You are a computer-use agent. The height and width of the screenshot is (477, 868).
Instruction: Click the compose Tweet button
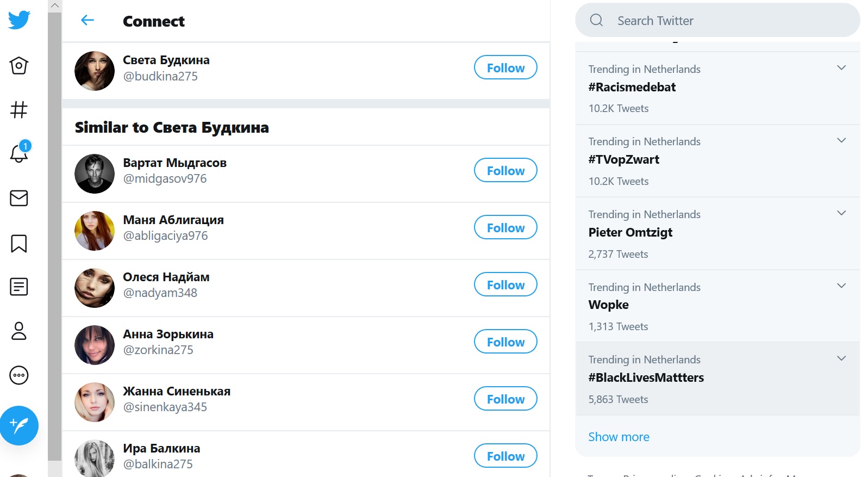[19, 425]
